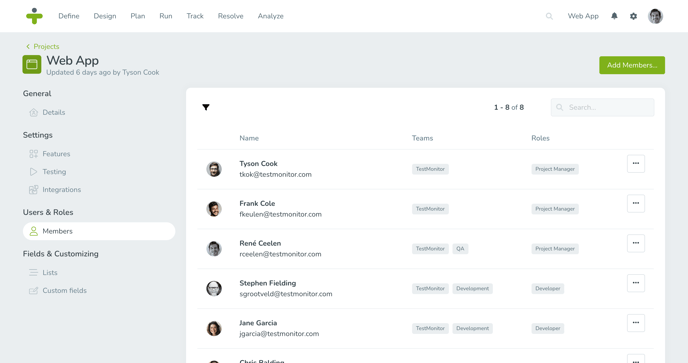Open actions menu for Tyson Cook
Screen dimensions: 688x363
636,164
